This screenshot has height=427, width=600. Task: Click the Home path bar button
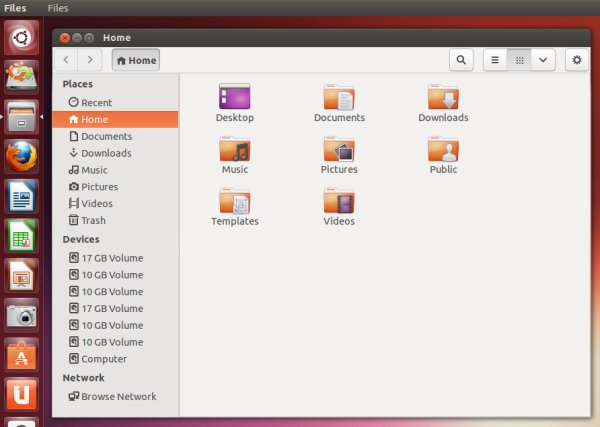click(x=136, y=60)
